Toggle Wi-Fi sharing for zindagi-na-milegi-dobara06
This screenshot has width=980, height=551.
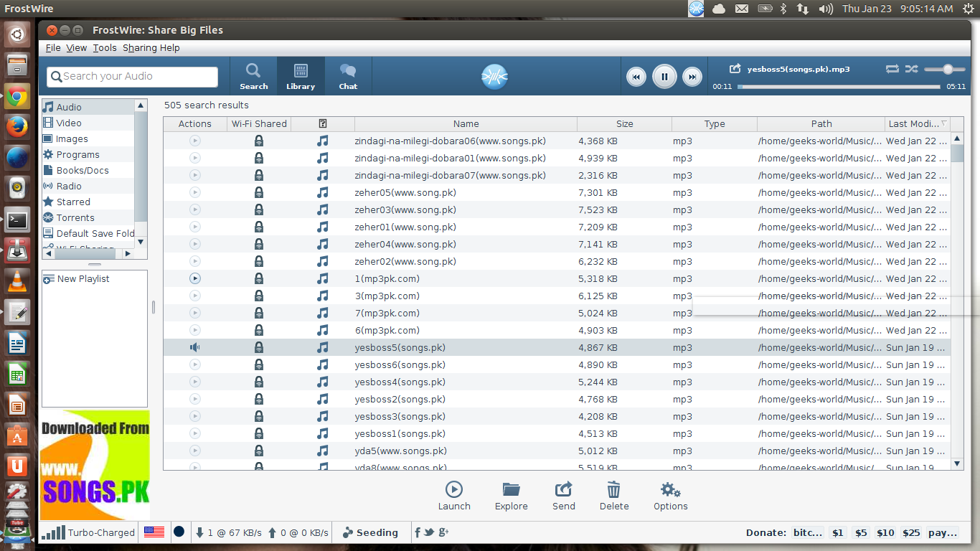coord(259,141)
